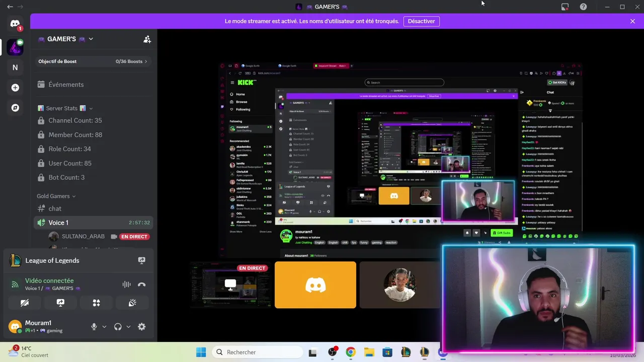Open the soundboard icon

[x=132, y=303]
